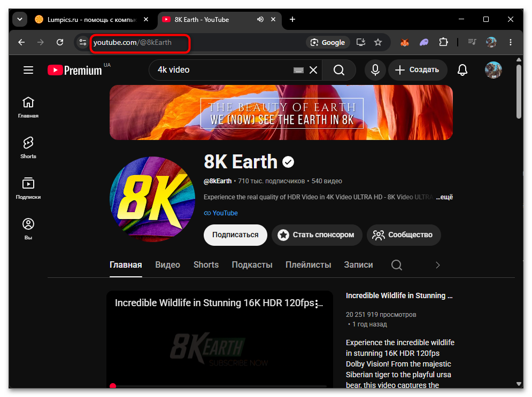This screenshot has height=397, width=532.
Task: Open a new browser tab
Action: coord(292,19)
